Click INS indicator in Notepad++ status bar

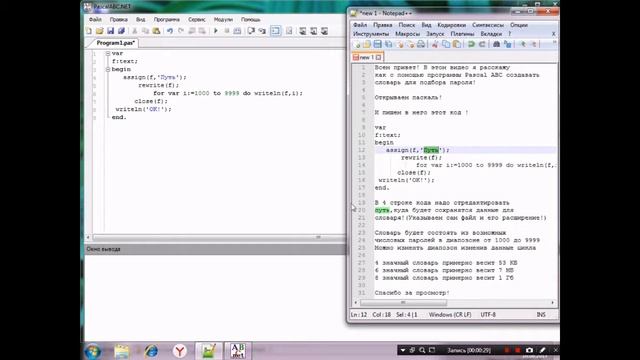pos(541,315)
